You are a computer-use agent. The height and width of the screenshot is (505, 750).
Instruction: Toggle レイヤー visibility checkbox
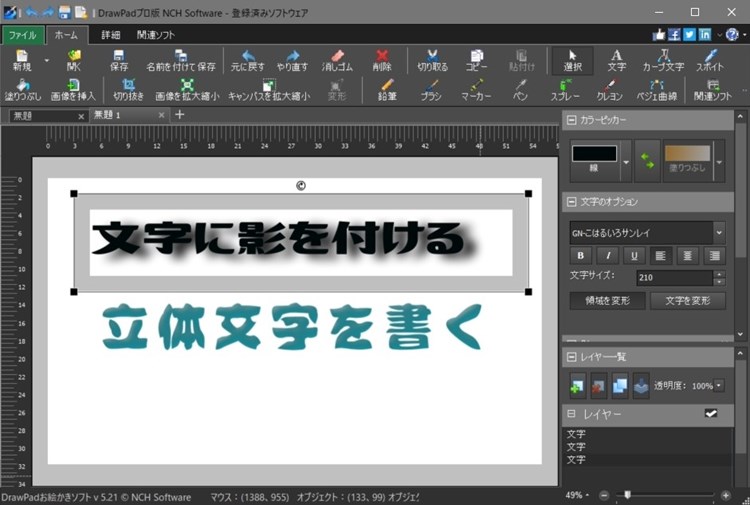coord(711,413)
